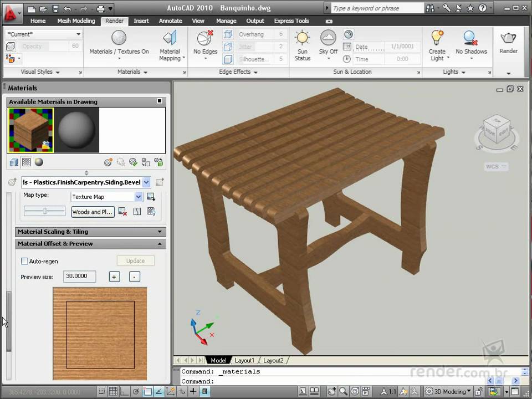This screenshot has height=399, width=532.
Task: Toggle Sky Off button
Action: tap(328, 39)
